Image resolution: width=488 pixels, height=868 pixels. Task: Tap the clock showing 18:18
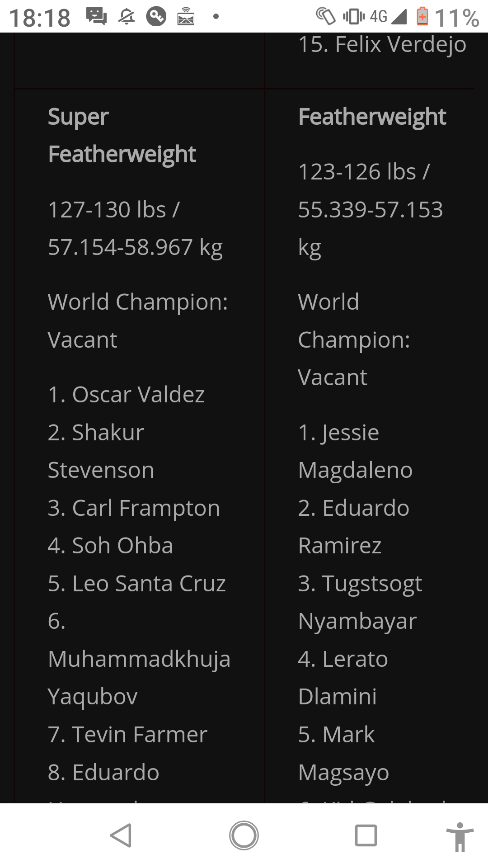(40, 18)
